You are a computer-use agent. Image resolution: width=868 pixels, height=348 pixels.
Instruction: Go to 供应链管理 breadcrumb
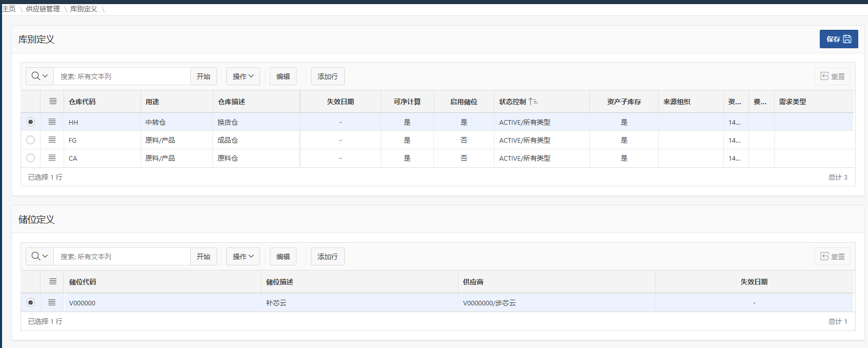[x=43, y=9]
